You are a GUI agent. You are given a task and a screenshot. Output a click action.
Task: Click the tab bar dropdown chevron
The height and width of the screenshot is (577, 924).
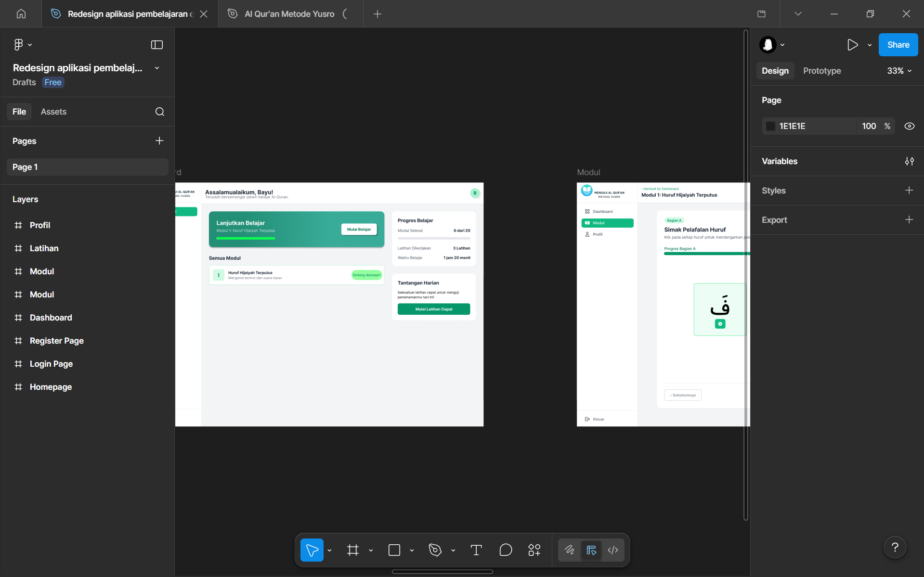coord(798,14)
